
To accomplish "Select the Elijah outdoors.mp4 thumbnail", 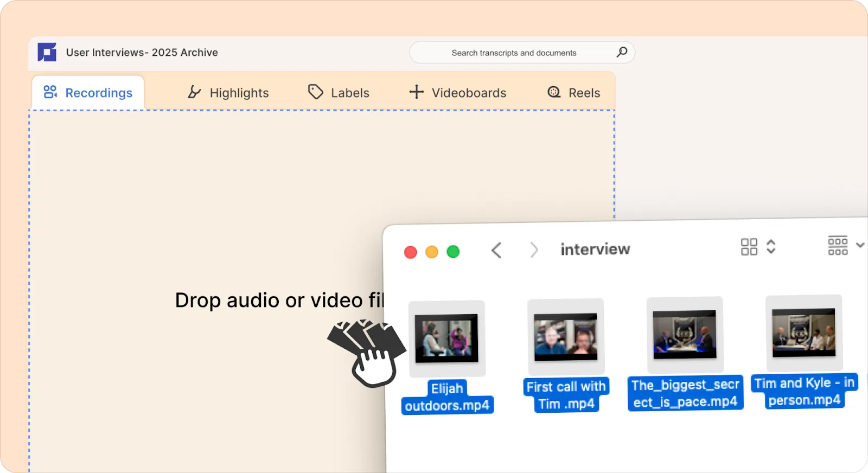I will pos(446,338).
